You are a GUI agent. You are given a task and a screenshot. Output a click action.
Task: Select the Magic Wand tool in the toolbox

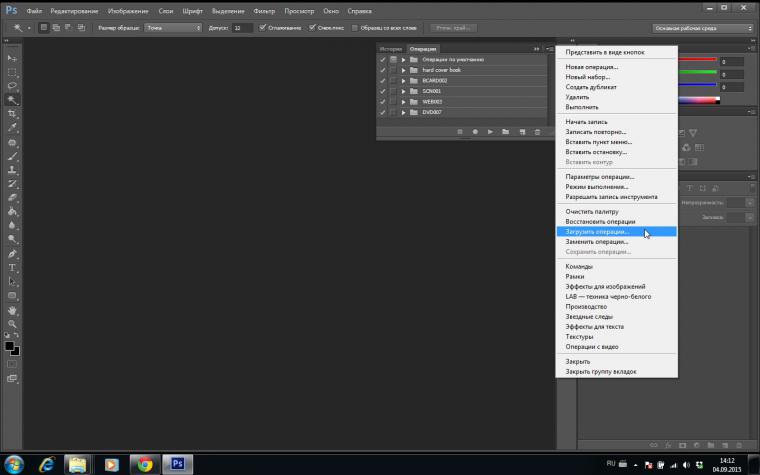(12, 100)
